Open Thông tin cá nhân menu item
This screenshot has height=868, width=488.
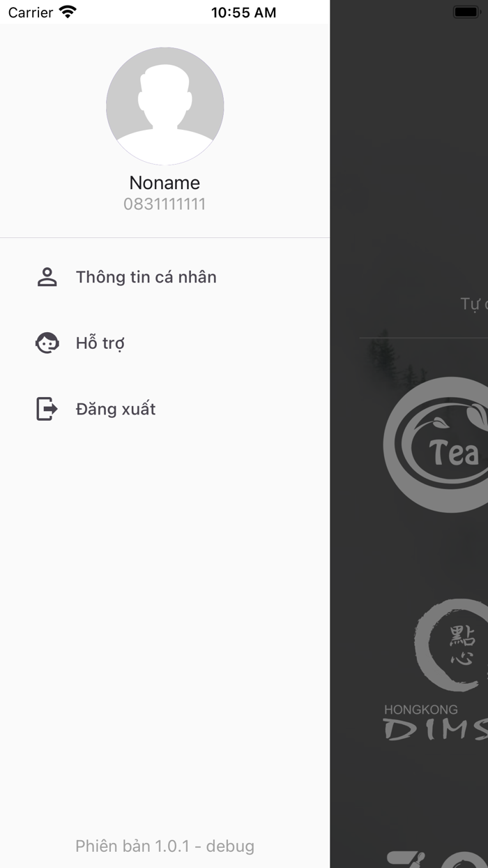point(165,277)
